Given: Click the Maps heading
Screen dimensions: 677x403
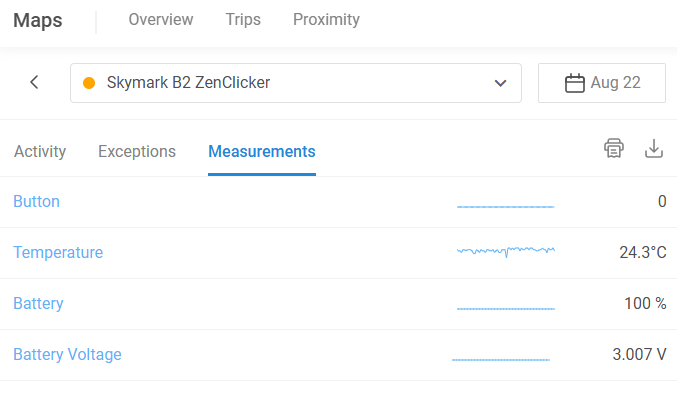Looking at the screenshot, I should (x=38, y=20).
